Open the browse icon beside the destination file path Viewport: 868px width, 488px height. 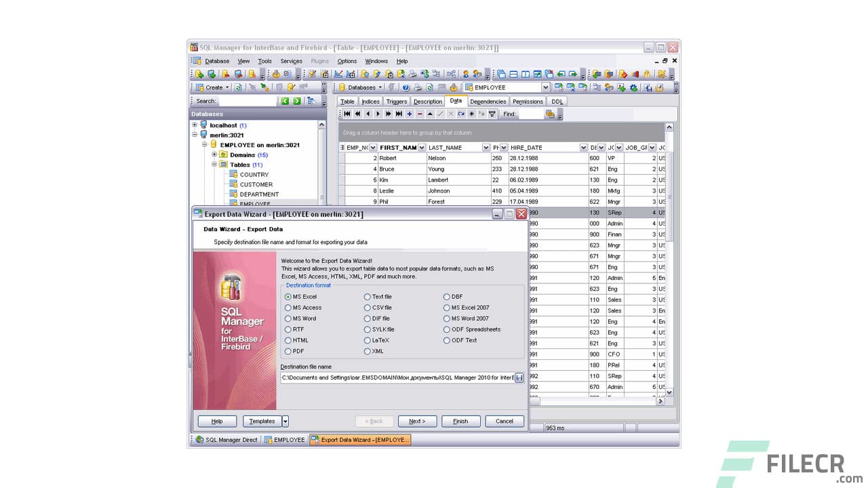[519, 378]
